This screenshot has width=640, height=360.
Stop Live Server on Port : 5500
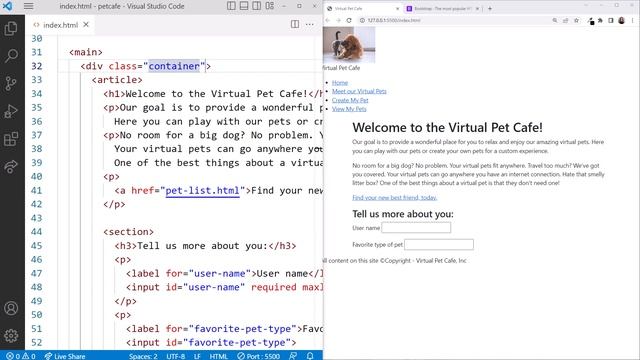tap(258, 356)
